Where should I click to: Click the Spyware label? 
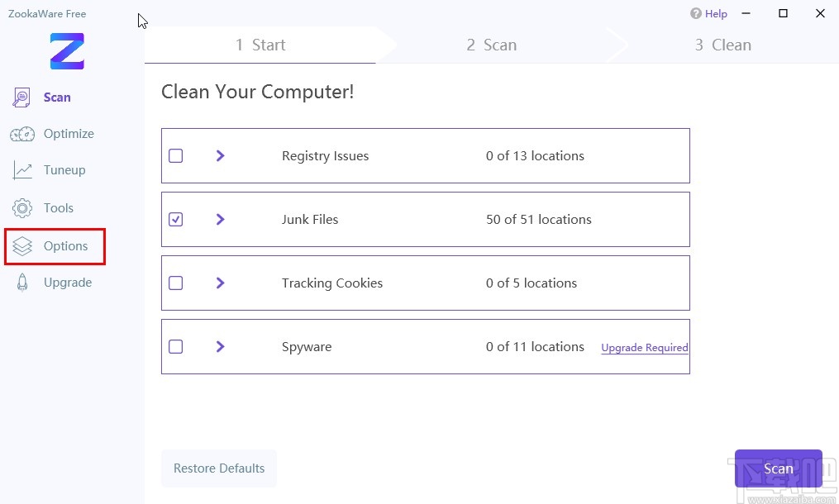tap(307, 347)
